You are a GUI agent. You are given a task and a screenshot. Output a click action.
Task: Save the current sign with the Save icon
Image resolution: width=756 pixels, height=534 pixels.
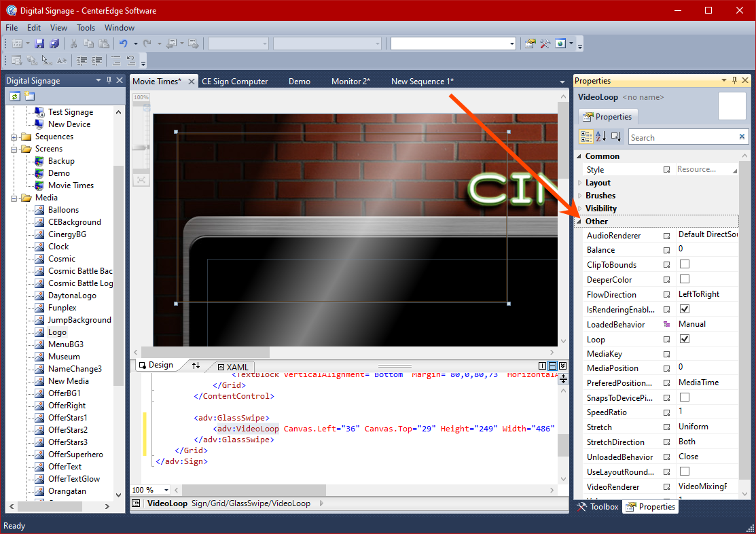(x=39, y=44)
